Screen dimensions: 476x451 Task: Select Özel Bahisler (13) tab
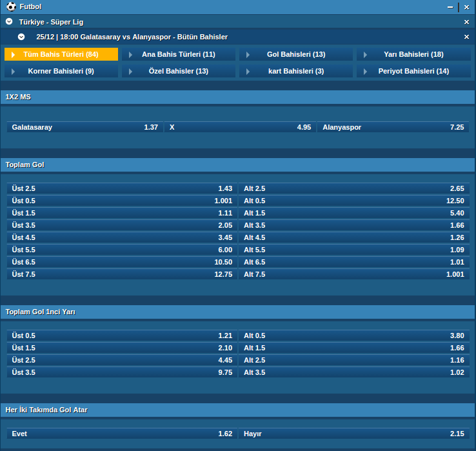179,71
